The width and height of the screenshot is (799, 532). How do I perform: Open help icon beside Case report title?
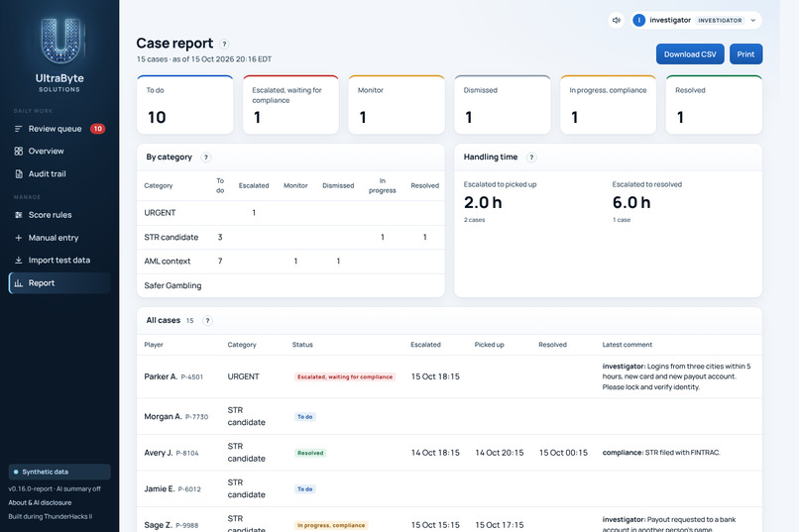(224, 44)
